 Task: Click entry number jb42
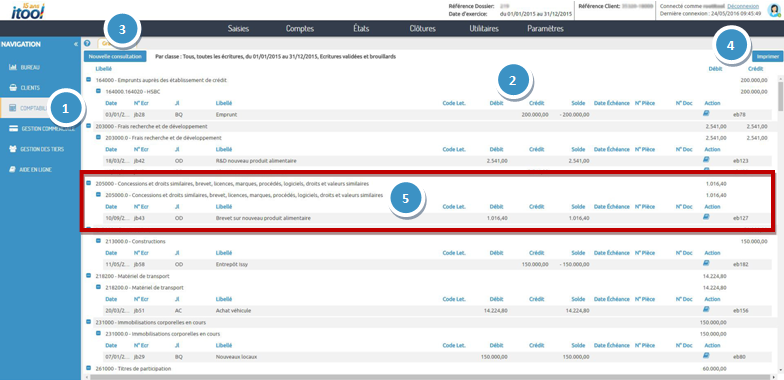[x=140, y=160]
